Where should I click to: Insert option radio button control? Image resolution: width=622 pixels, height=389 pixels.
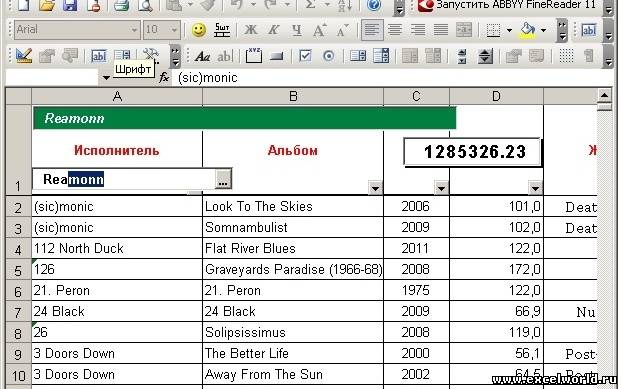coord(328,56)
